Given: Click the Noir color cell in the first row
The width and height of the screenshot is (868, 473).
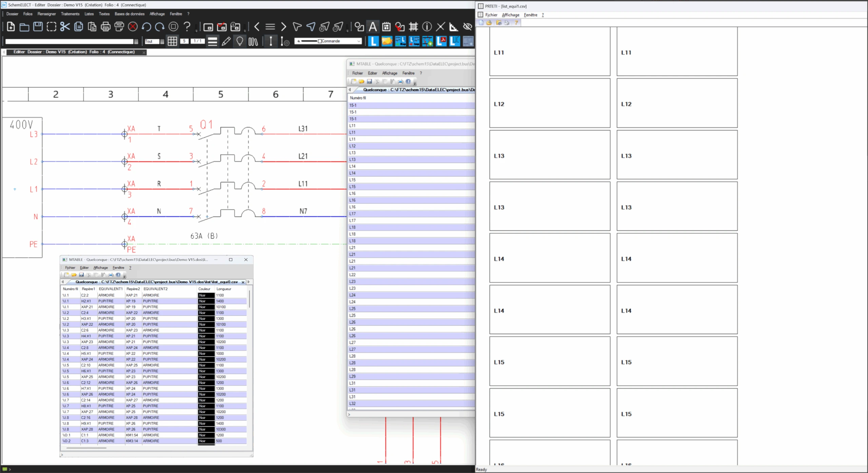Looking at the screenshot, I should point(206,295).
